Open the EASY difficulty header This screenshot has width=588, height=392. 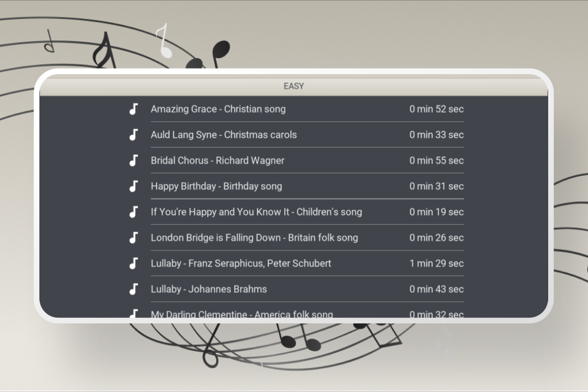tap(293, 86)
